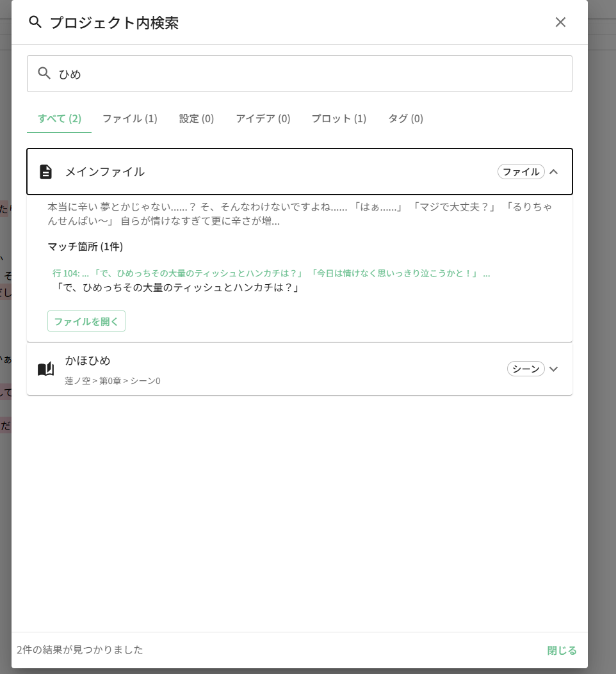Click the シーン chip on the かほひめ row
This screenshot has width=616, height=674.
pyautogui.click(x=526, y=369)
